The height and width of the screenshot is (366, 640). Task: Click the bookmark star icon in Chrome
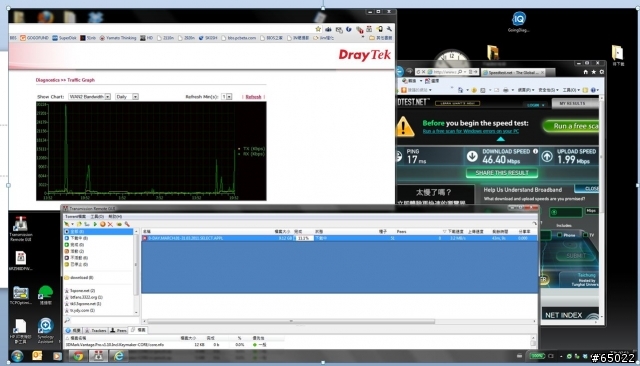pos(318,29)
